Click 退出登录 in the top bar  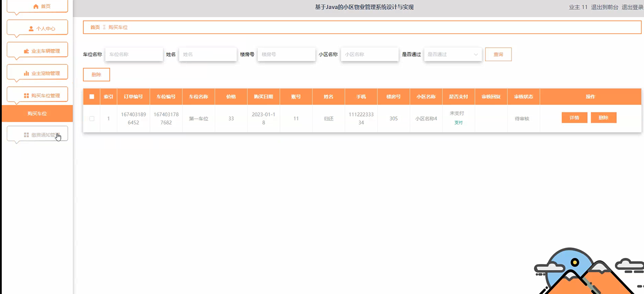click(x=632, y=7)
